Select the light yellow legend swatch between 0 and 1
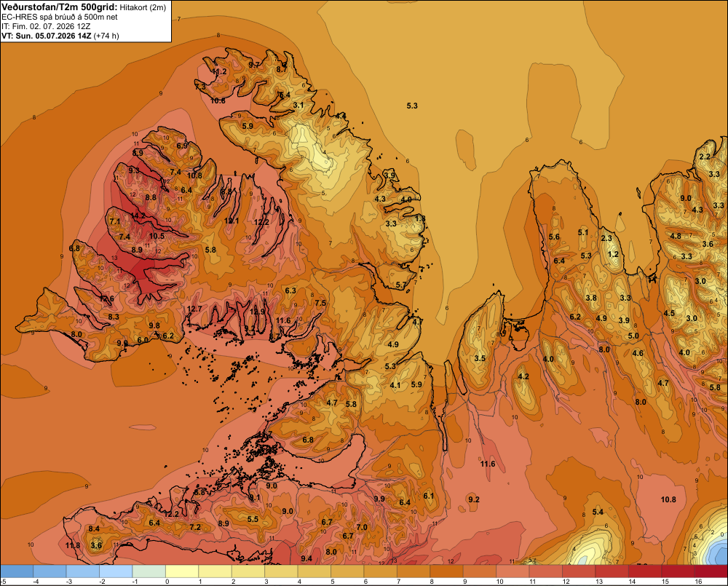Viewport: 728px width, 586px height. [183, 571]
